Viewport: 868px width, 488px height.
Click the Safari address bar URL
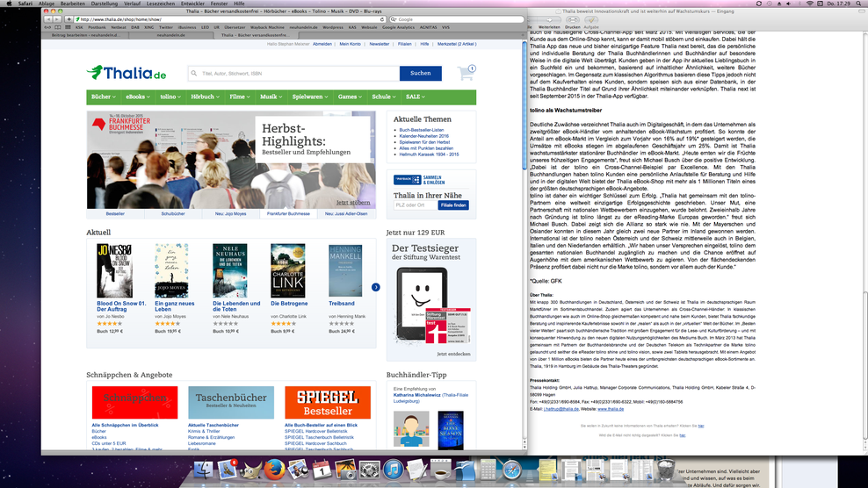coord(229,19)
